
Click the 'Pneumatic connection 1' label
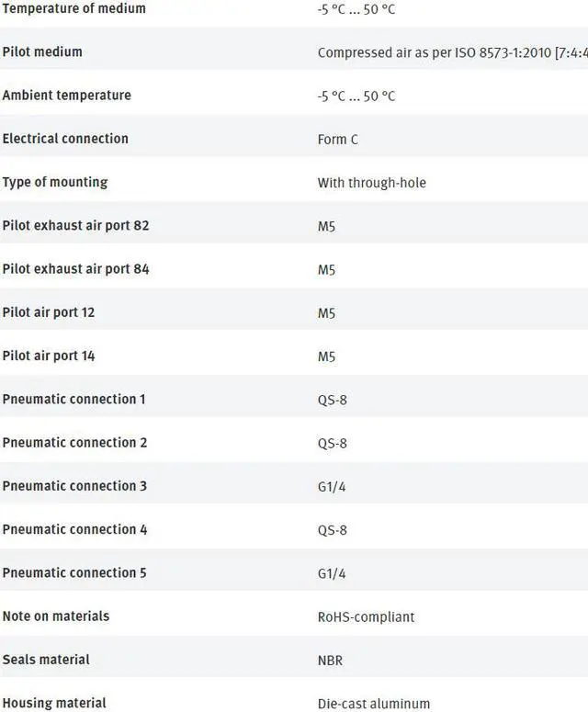73,399
